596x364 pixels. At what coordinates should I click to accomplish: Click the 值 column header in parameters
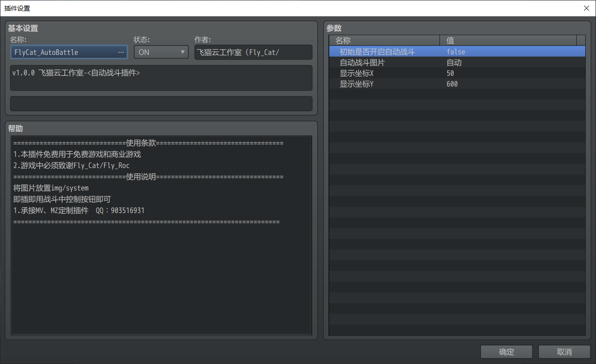pyautogui.click(x=509, y=40)
